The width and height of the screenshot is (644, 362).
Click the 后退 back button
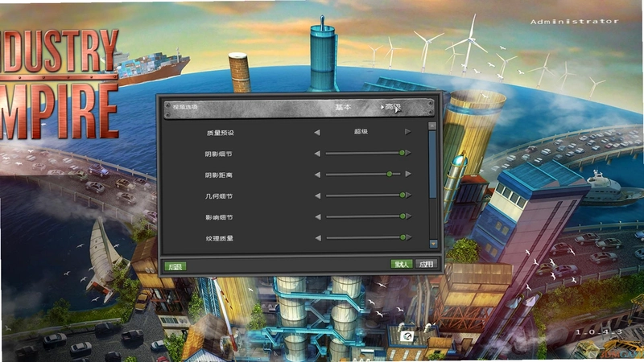175,266
